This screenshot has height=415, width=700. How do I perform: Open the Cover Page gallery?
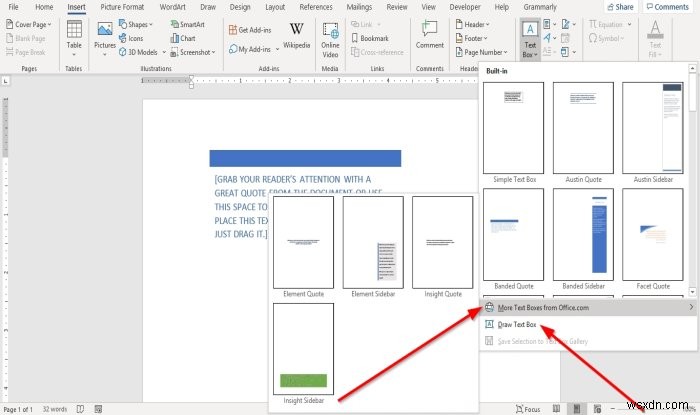click(29, 25)
